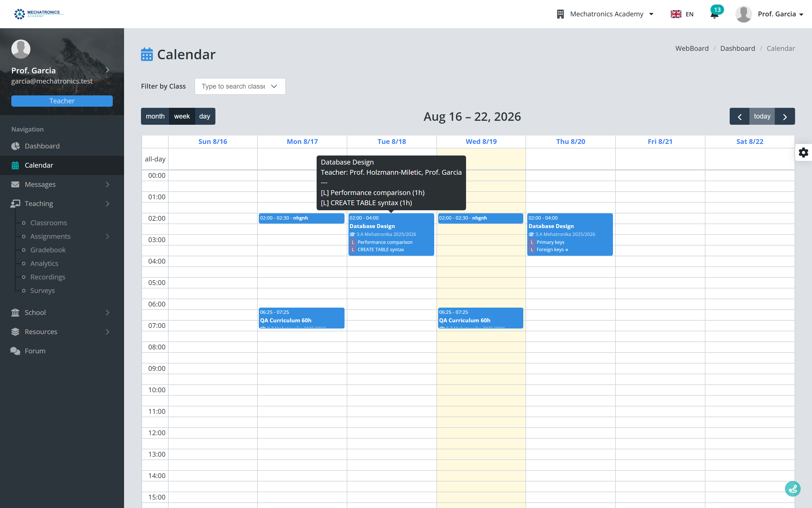Expand the School submenu chevron
812x508 pixels.
tap(107, 312)
